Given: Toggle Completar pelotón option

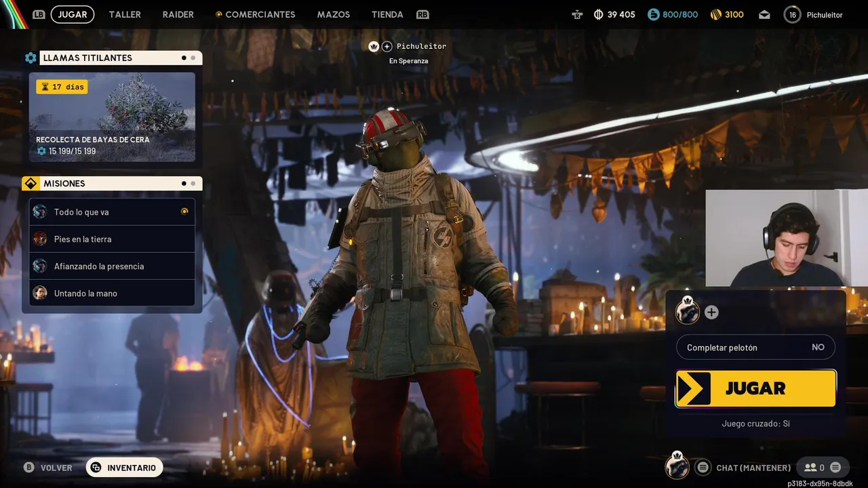Looking at the screenshot, I should [755, 347].
